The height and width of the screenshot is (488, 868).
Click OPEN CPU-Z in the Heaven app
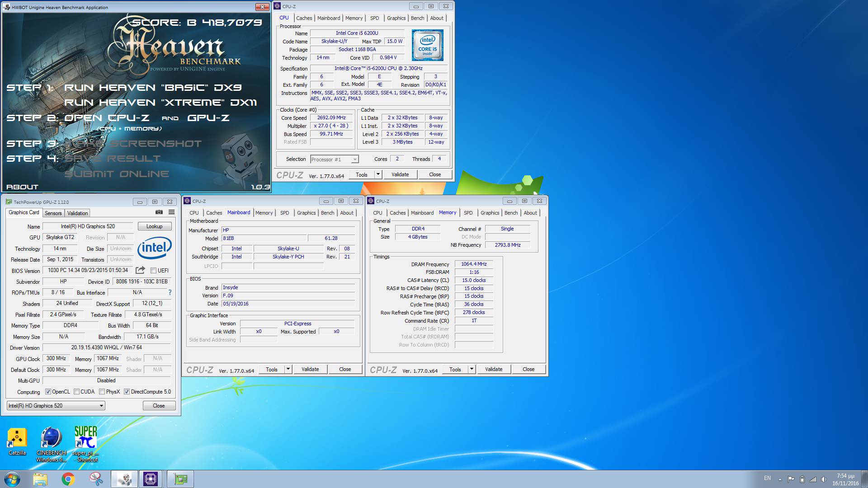[107, 118]
